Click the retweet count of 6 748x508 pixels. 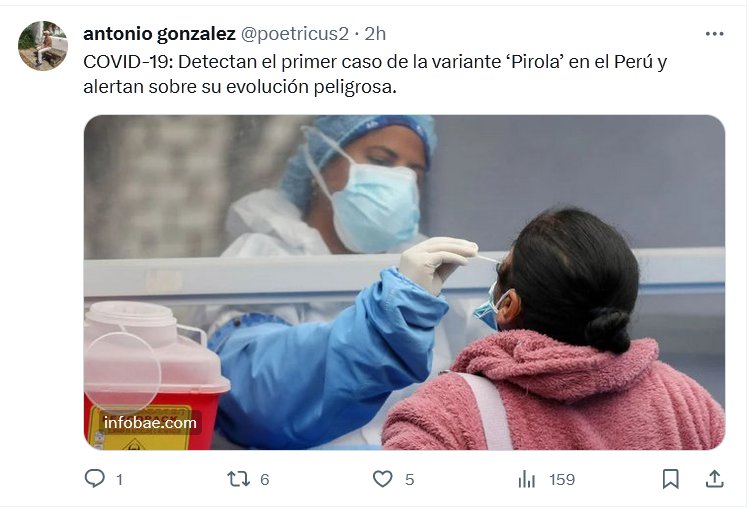point(265,479)
